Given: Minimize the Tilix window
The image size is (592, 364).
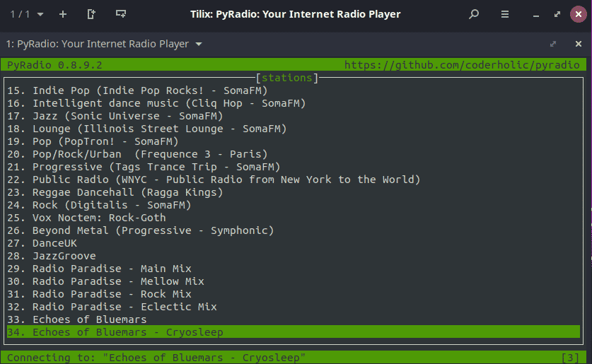Looking at the screenshot, I should (535, 15).
